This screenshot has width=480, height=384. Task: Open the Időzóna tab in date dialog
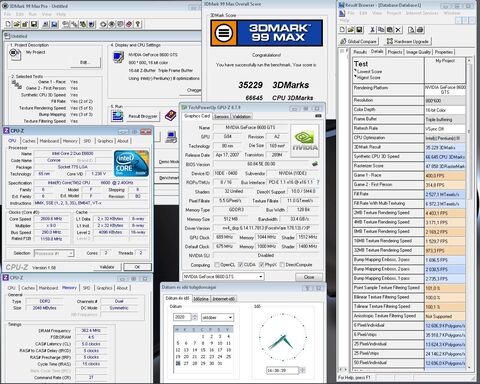pyautogui.click(x=201, y=299)
